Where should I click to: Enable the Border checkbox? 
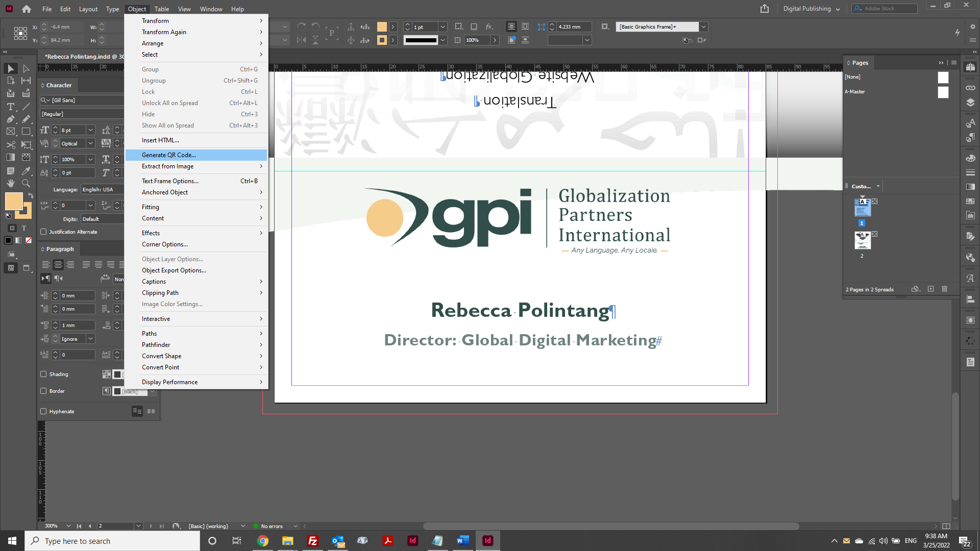pos(44,391)
